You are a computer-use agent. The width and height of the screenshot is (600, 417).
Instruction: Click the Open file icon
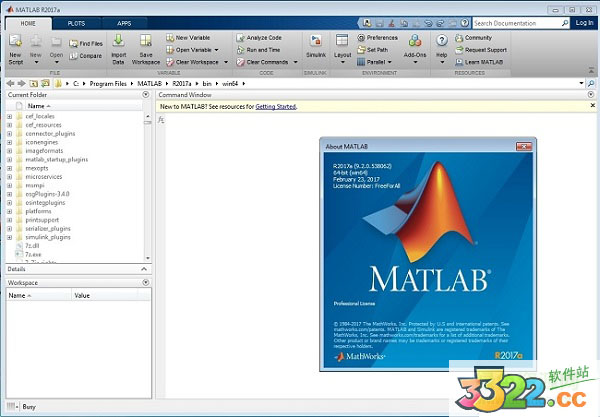tap(56, 41)
